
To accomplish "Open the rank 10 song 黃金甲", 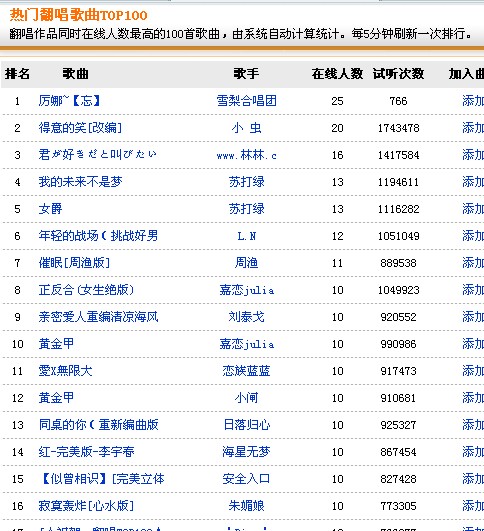I will pyautogui.click(x=56, y=344).
